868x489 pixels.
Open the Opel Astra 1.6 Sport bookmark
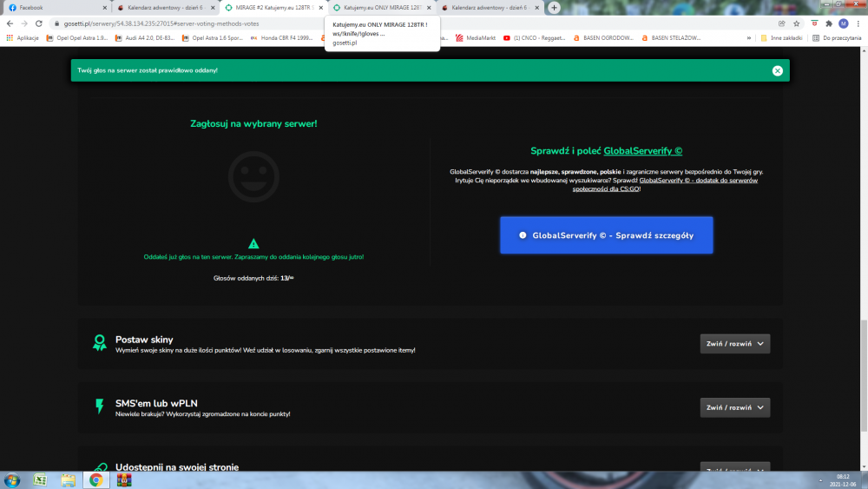(212, 38)
